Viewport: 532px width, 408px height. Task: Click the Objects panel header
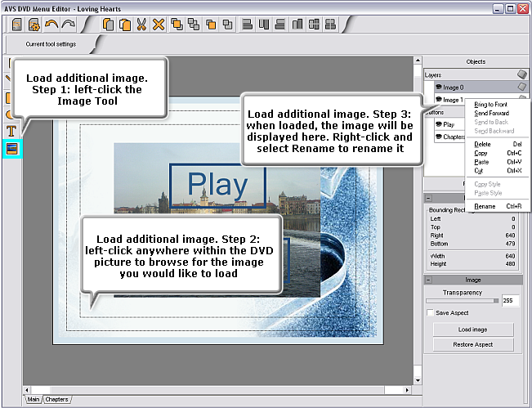[476, 62]
